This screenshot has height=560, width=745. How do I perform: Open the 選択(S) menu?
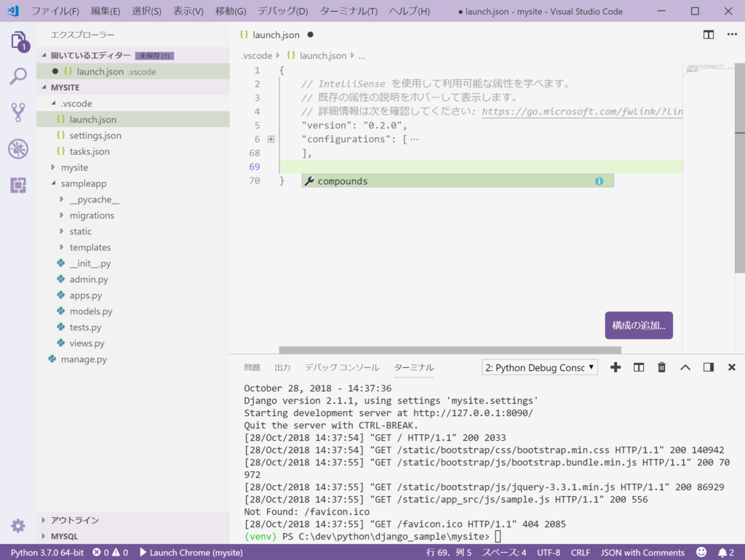(146, 11)
